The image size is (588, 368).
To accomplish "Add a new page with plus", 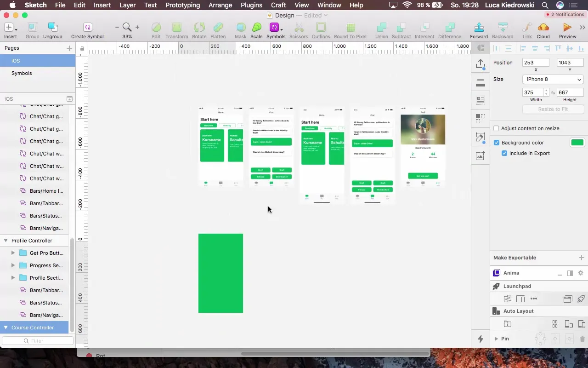I will tap(69, 48).
